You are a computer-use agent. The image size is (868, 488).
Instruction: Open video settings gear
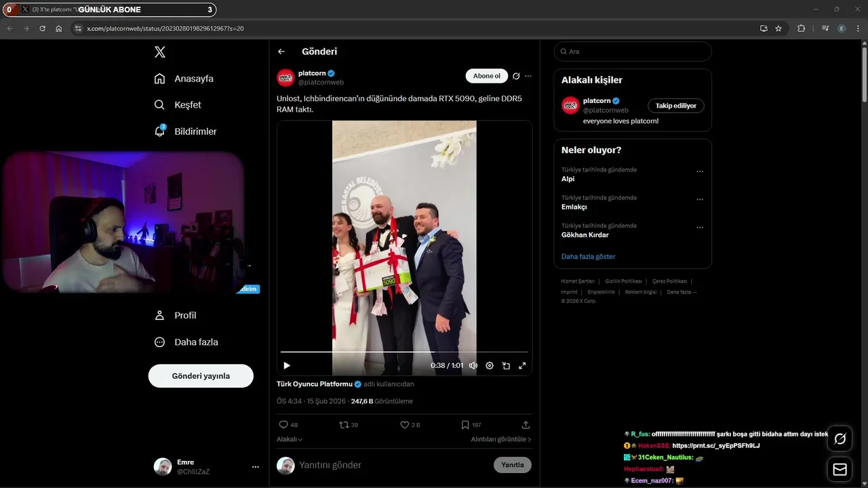click(490, 365)
